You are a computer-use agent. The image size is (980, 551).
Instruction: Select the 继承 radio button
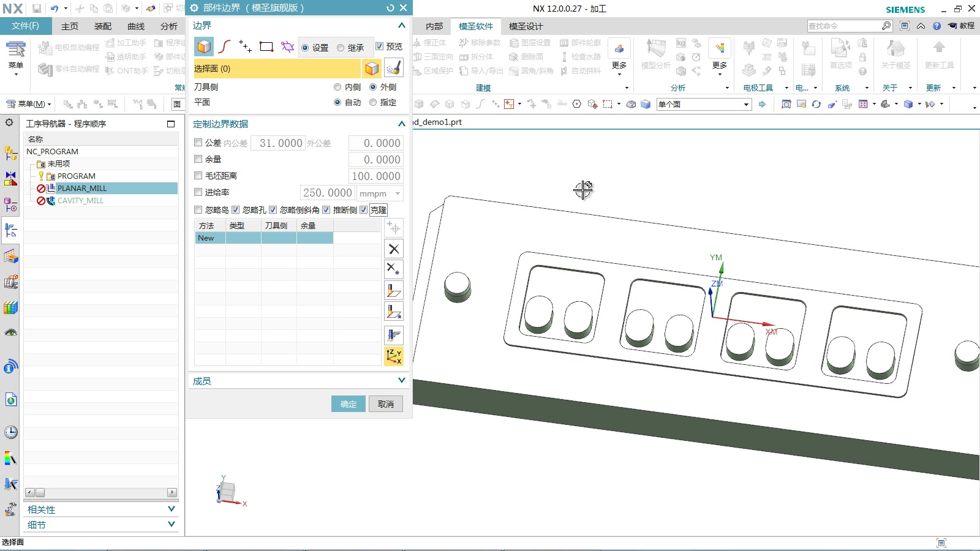[341, 48]
